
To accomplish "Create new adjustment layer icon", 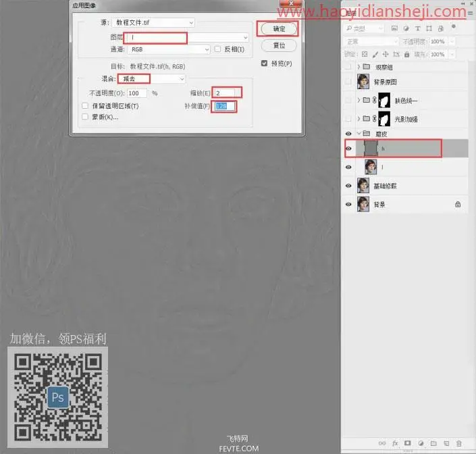I will tap(421, 444).
